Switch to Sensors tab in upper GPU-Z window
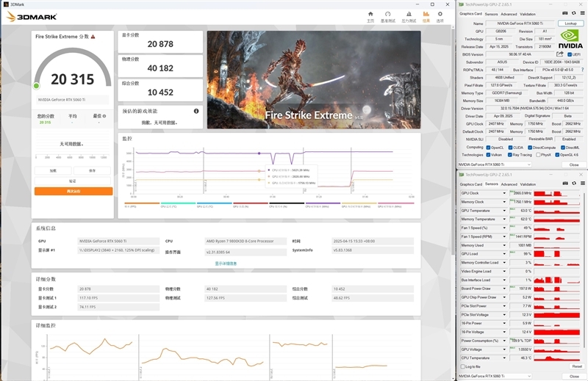Viewport: 588px width, 381px height. [x=491, y=14]
